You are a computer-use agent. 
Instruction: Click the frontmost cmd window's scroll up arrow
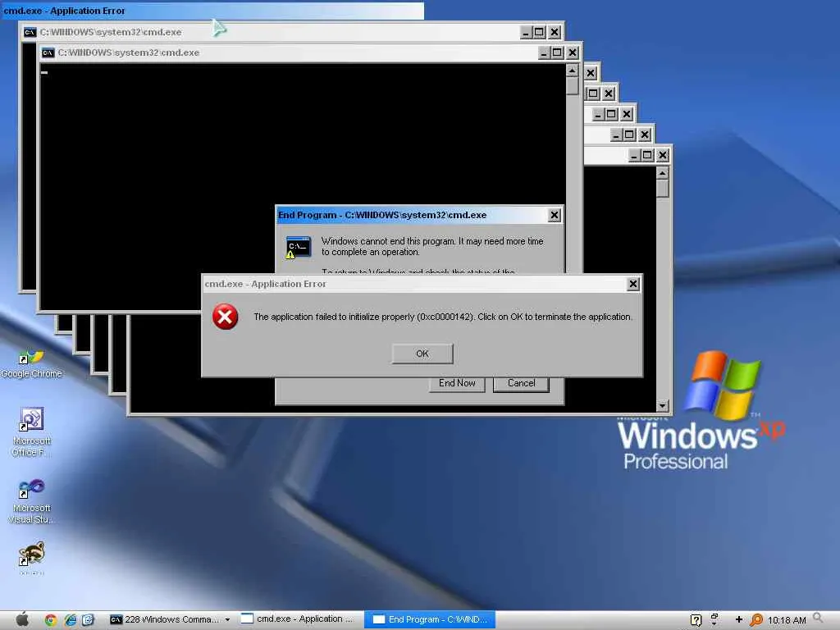[x=572, y=71]
